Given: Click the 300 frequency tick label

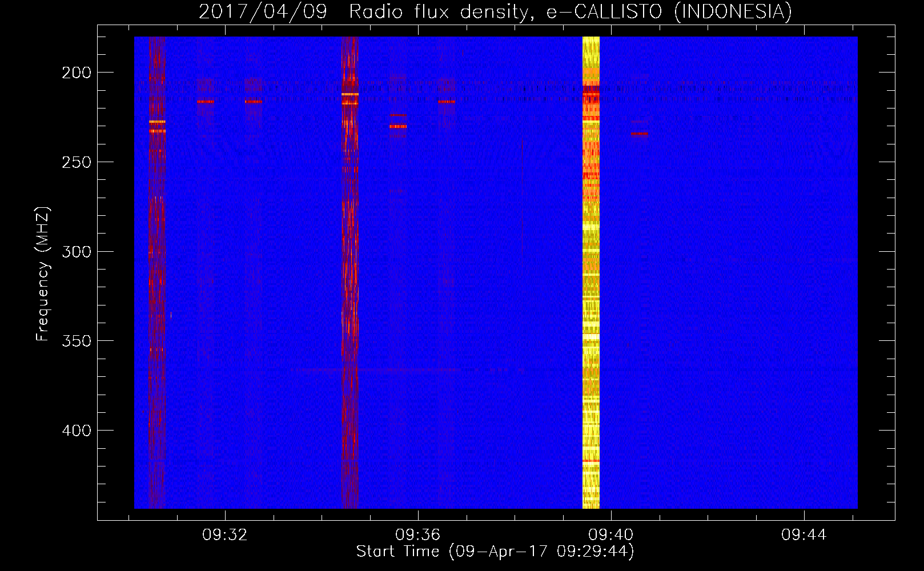Looking at the screenshot, I should (77, 252).
